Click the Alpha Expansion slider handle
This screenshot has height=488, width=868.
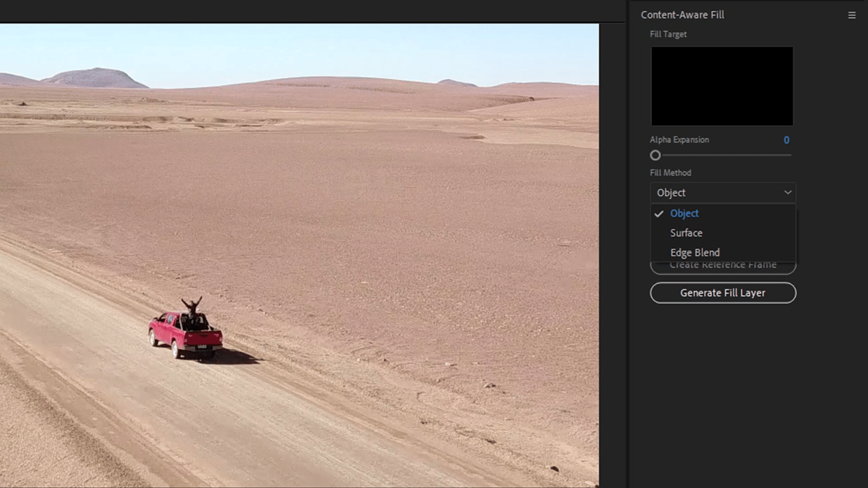pos(655,156)
